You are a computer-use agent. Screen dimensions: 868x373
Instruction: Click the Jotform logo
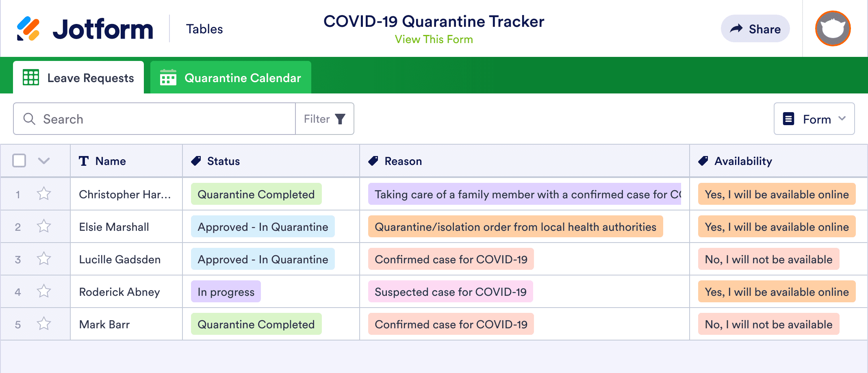[x=85, y=28]
